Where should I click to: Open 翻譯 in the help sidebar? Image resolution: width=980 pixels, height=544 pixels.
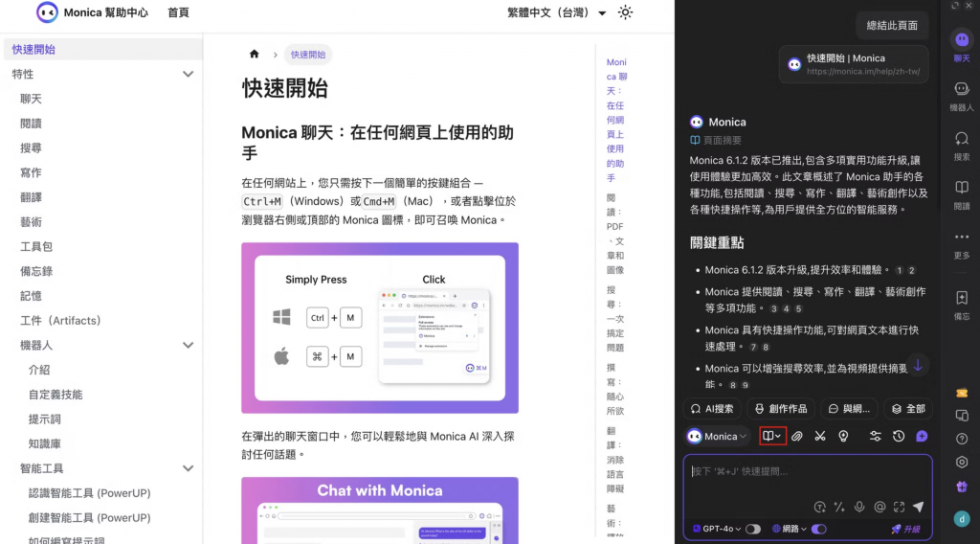click(x=31, y=197)
